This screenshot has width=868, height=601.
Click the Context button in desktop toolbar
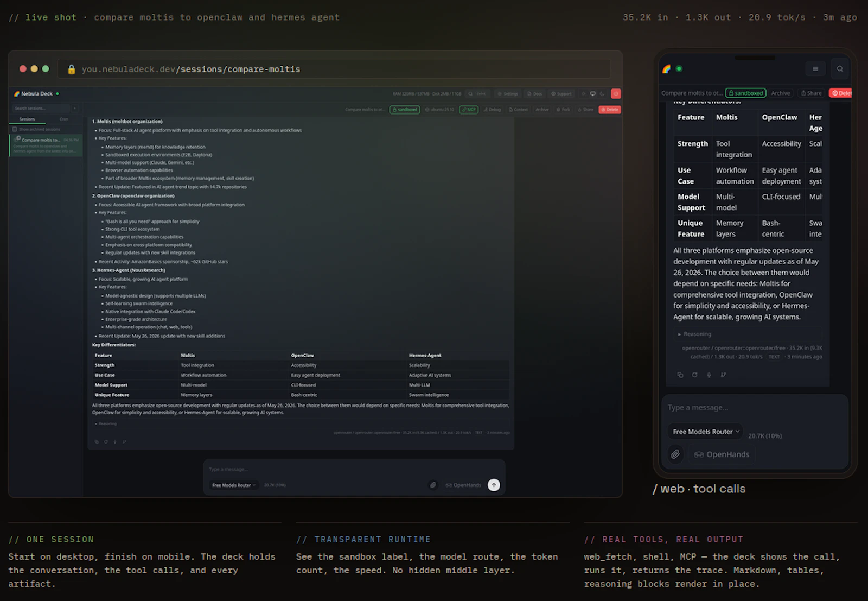(x=519, y=110)
